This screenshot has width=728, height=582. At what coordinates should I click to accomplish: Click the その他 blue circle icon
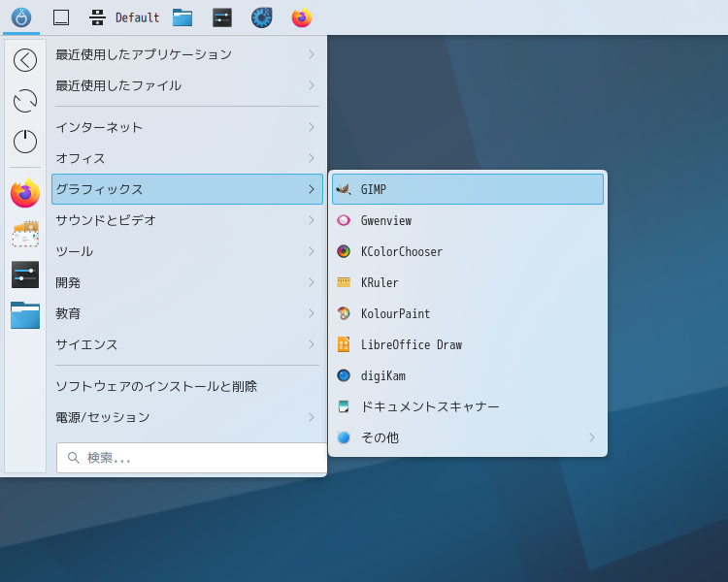(x=344, y=437)
